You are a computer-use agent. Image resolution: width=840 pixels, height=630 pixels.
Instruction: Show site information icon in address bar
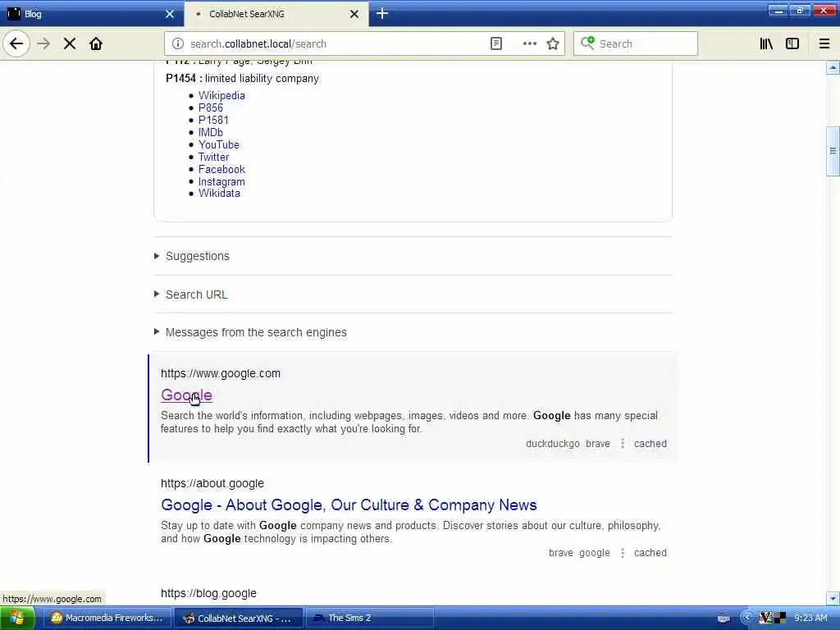[178, 43]
